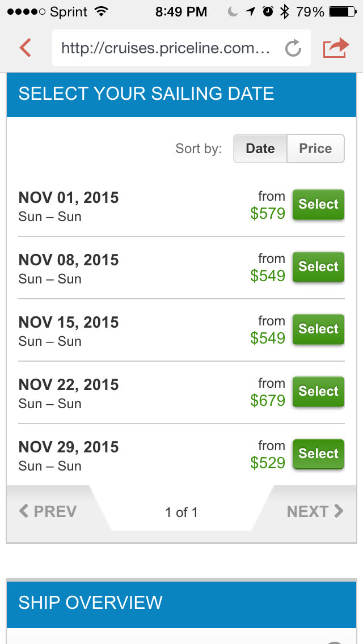Select the Nov 22, 2015 sailing
The width and height of the screenshot is (363, 644).
tap(318, 392)
